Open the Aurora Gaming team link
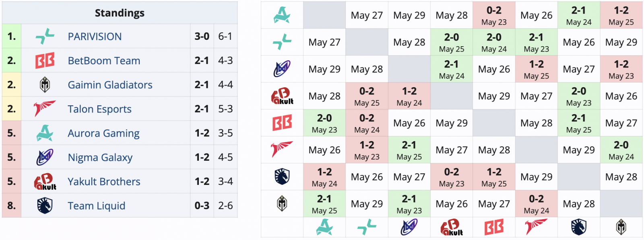This screenshot has height=240, width=644. coord(103,133)
